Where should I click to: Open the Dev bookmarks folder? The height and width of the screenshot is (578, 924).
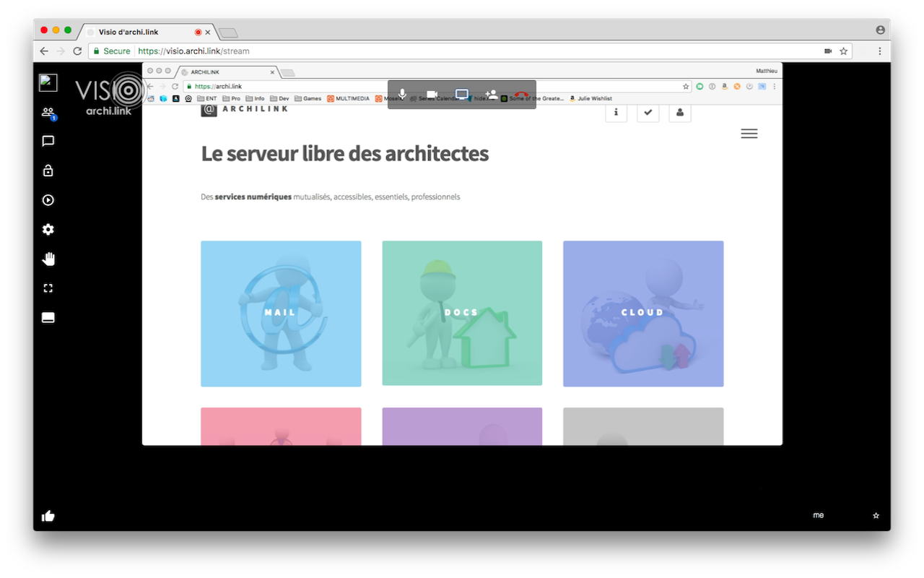[279, 98]
